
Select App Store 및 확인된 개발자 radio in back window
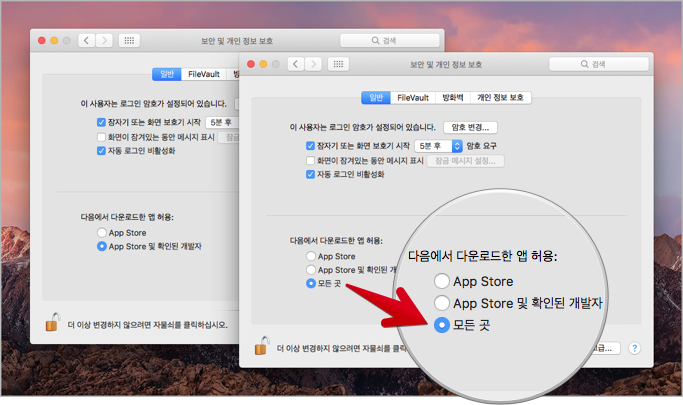click(102, 246)
